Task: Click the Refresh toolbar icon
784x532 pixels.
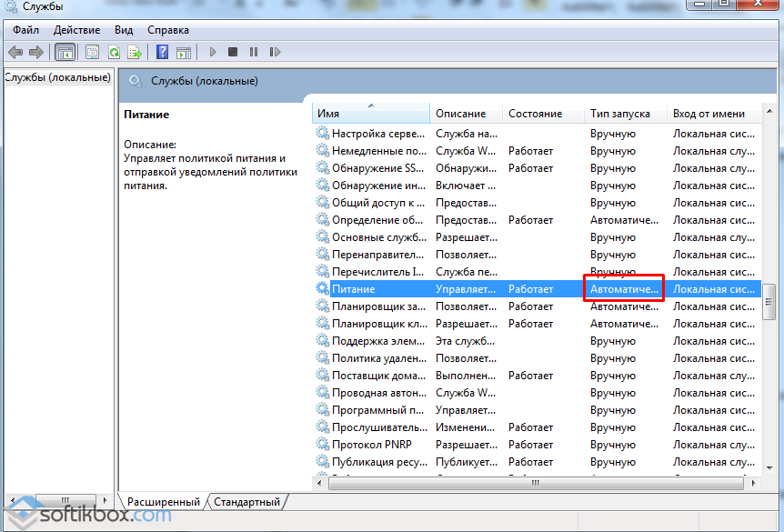Action: pyautogui.click(x=114, y=52)
